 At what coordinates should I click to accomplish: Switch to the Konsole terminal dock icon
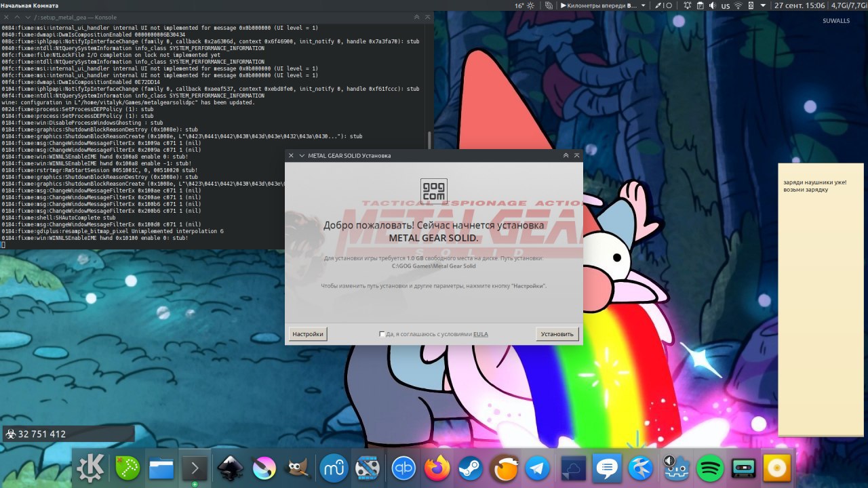(x=195, y=468)
